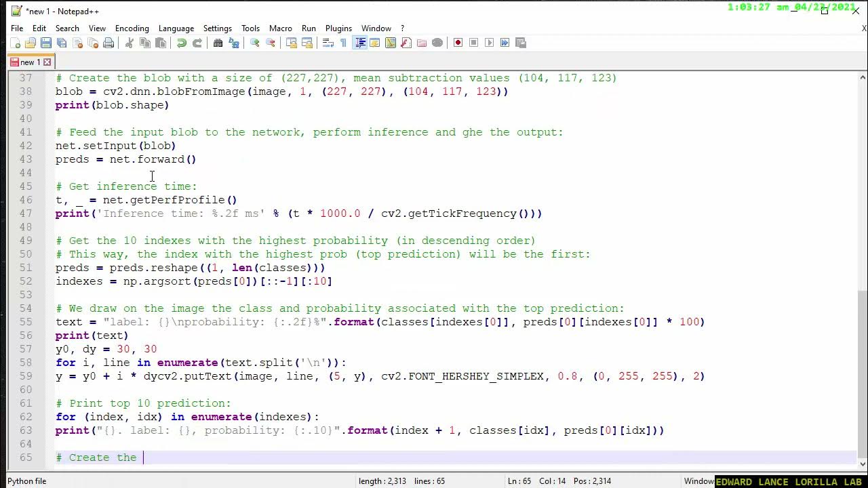Toggle Word Wrap toolbar icon
Viewport: 868px width, 488px height.
328,43
